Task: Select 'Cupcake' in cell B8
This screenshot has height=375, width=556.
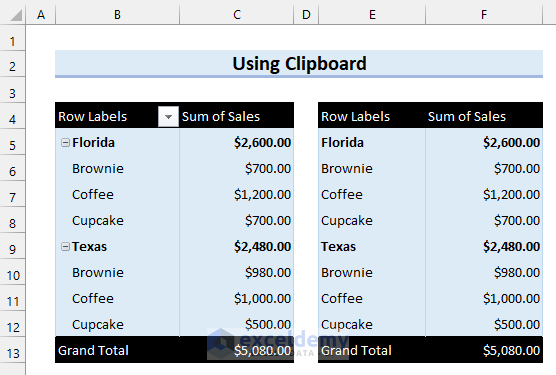Action: [117, 220]
